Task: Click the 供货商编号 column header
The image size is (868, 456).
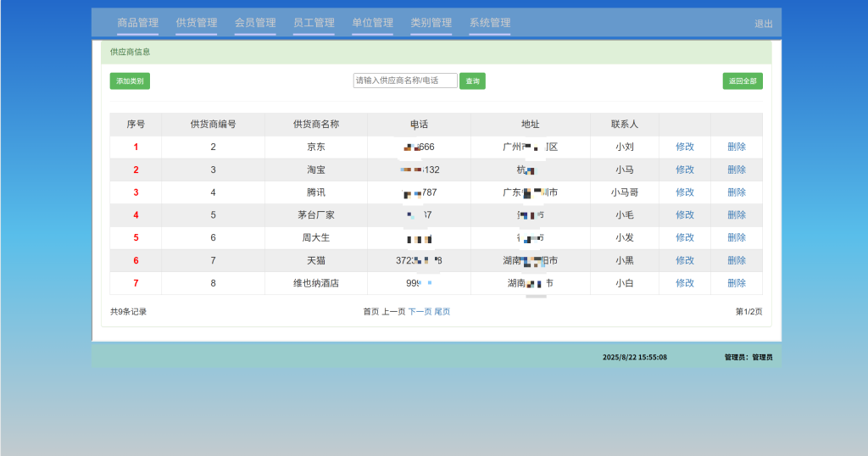Action: 213,124
